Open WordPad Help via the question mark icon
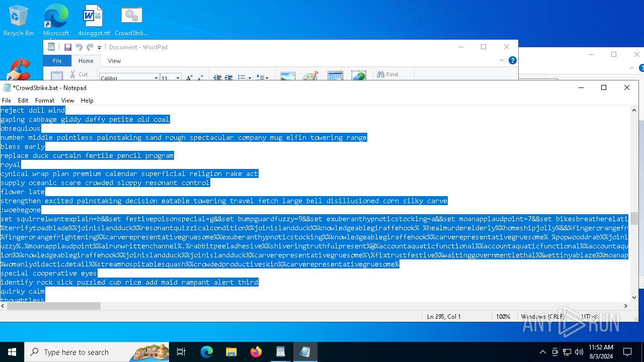 point(512,60)
